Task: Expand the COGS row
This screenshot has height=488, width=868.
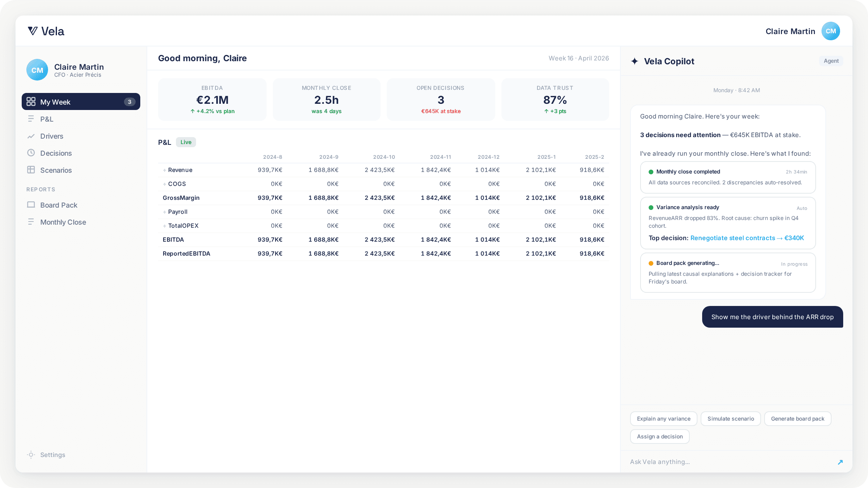Action: pyautogui.click(x=165, y=184)
